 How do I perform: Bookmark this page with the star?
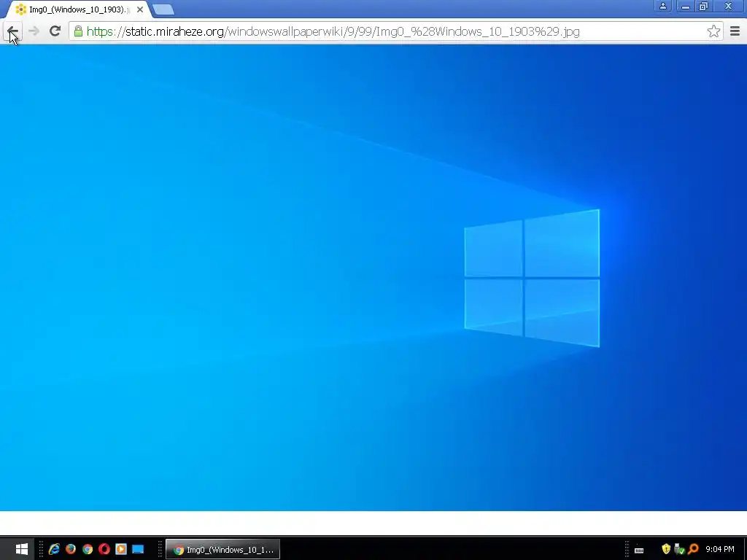coord(713,31)
